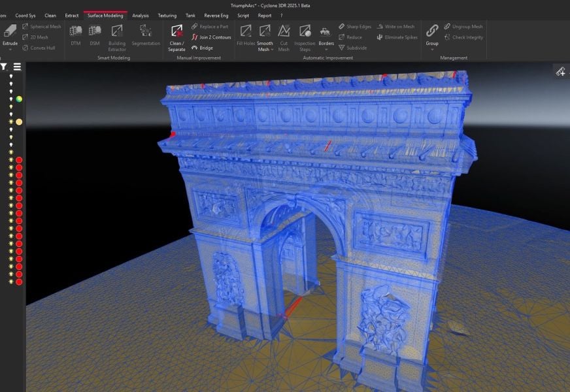This screenshot has width=570, height=392.
Task: Open the Report tab
Action: click(265, 16)
